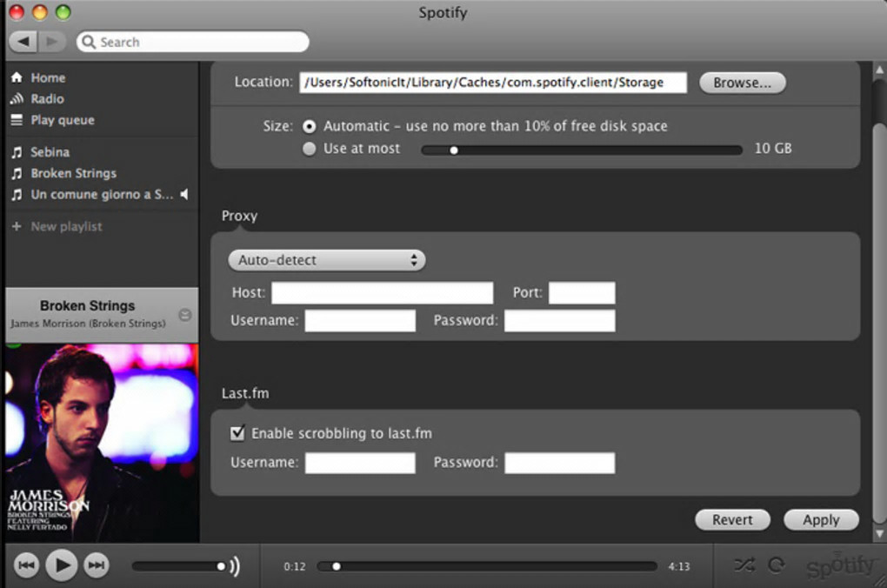Click the 10 GB cache size value
Viewport: 887px width, 588px height.
(x=773, y=148)
